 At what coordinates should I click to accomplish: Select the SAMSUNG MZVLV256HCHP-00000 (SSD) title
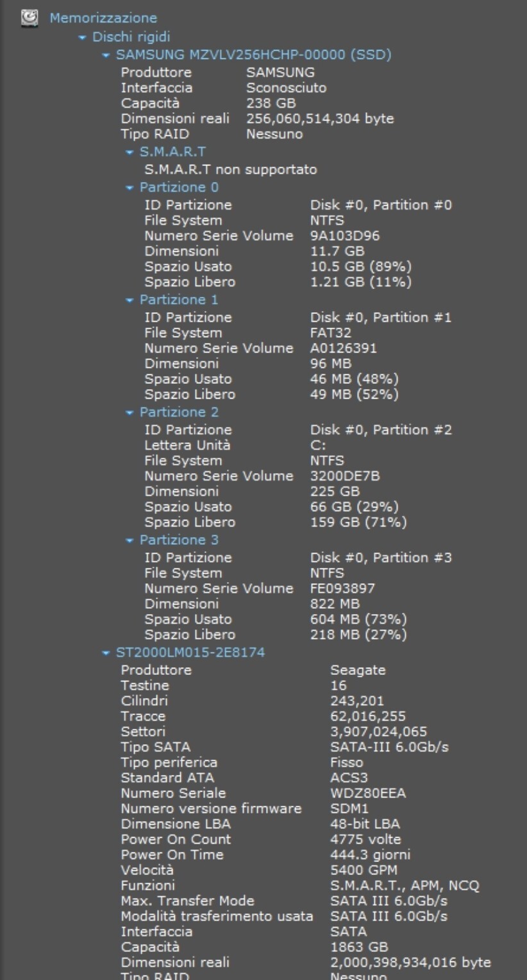click(254, 55)
